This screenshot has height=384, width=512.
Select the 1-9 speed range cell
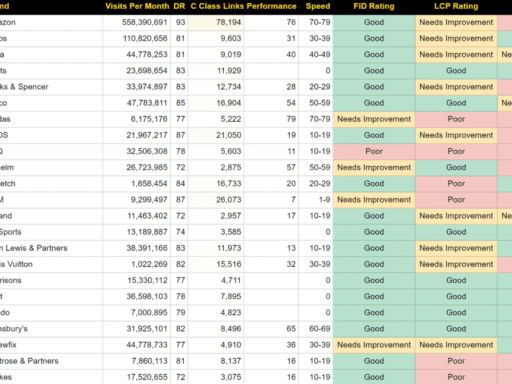click(x=316, y=200)
